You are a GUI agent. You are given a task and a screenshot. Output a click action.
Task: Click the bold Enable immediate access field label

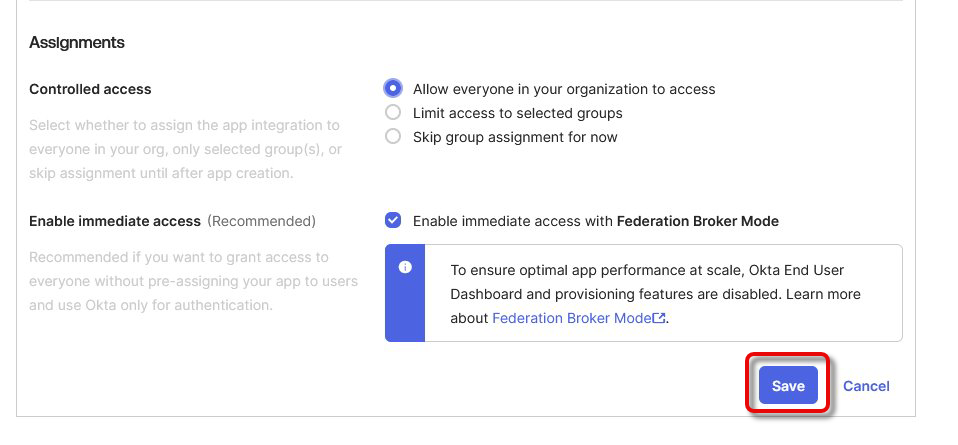pyautogui.click(x=115, y=221)
